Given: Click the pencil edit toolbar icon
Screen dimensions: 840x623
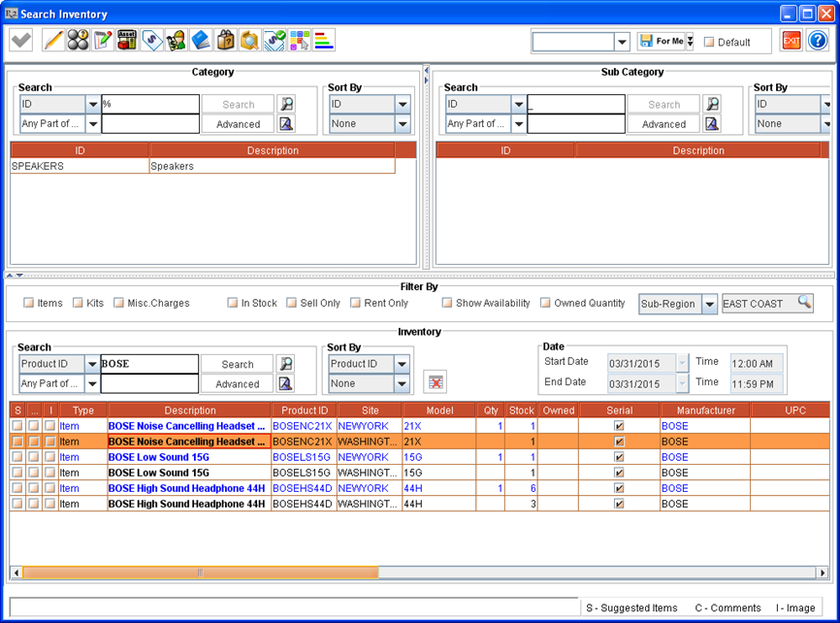Looking at the screenshot, I should (x=53, y=41).
